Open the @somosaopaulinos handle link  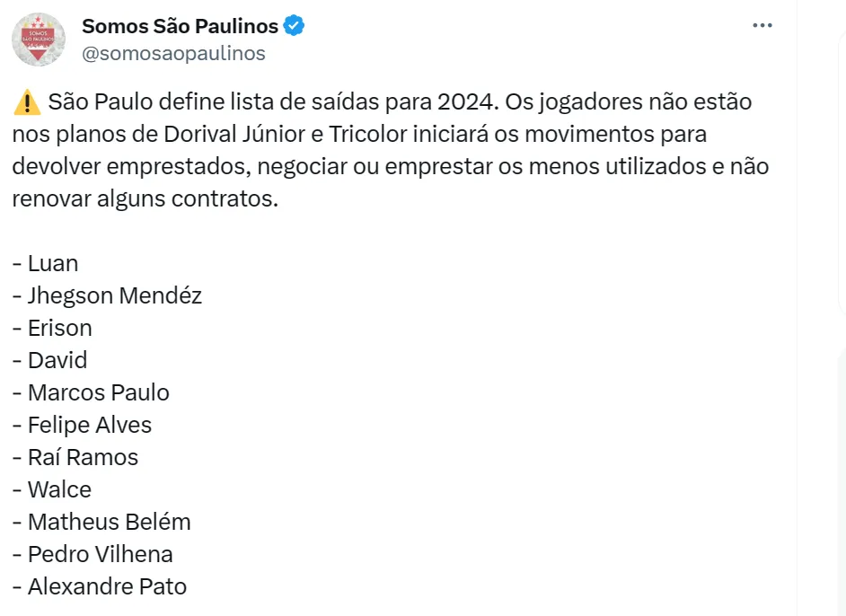(173, 54)
